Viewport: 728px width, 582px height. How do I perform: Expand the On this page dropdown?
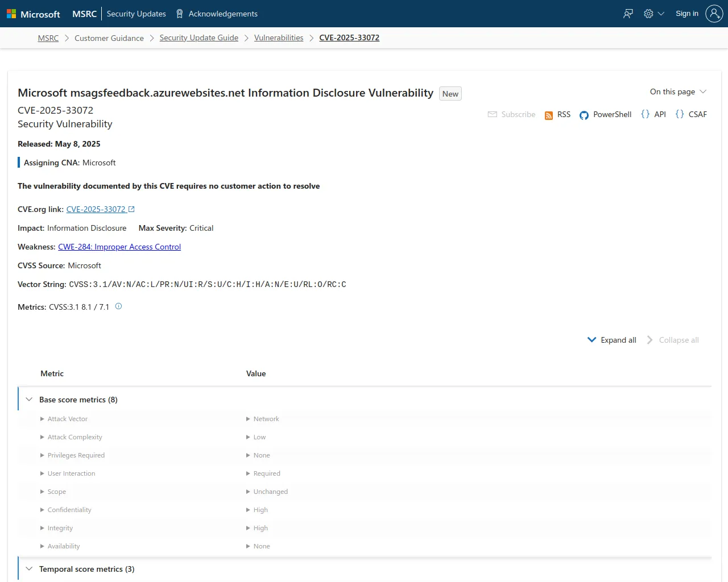pos(678,92)
